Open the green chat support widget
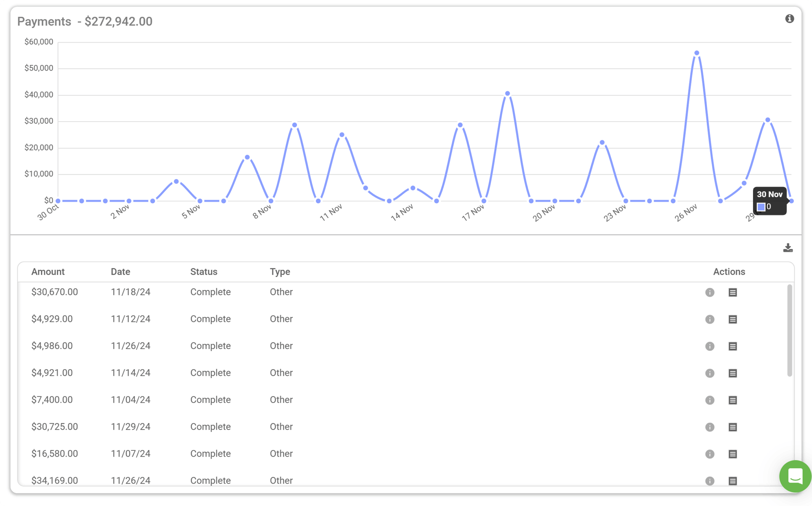This screenshot has height=506, width=812. [795, 476]
